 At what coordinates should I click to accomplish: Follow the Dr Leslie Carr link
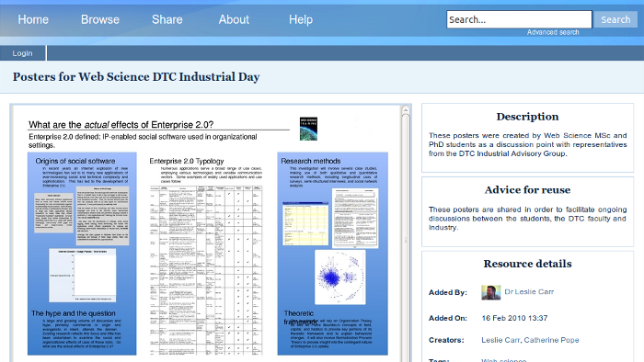(529, 292)
